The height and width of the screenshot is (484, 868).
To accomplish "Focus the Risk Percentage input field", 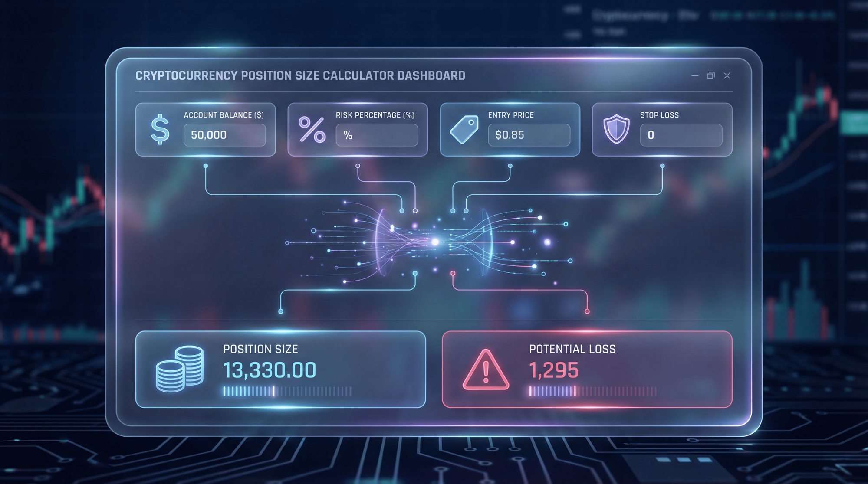I will coord(377,135).
